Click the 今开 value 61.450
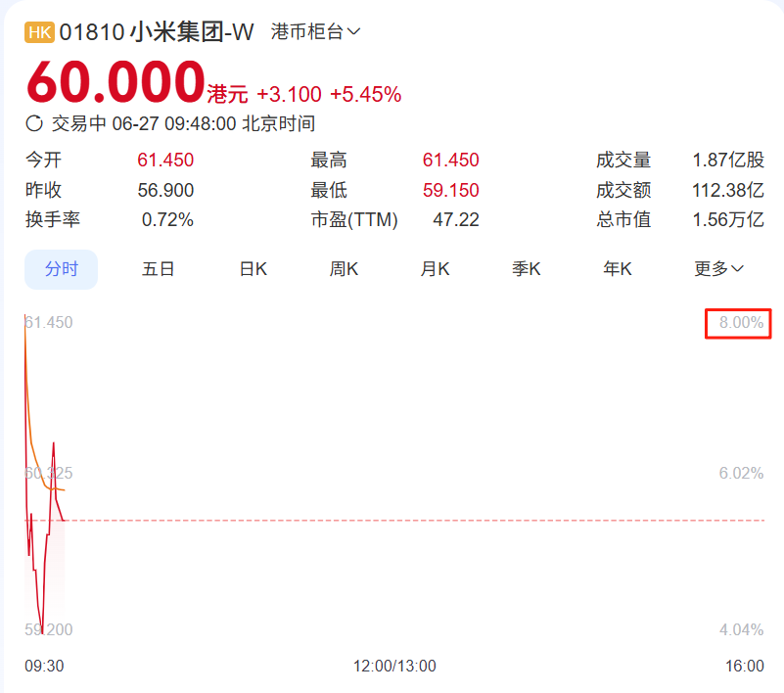The height and width of the screenshot is (693, 784). pyautogui.click(x=165, y=160)
